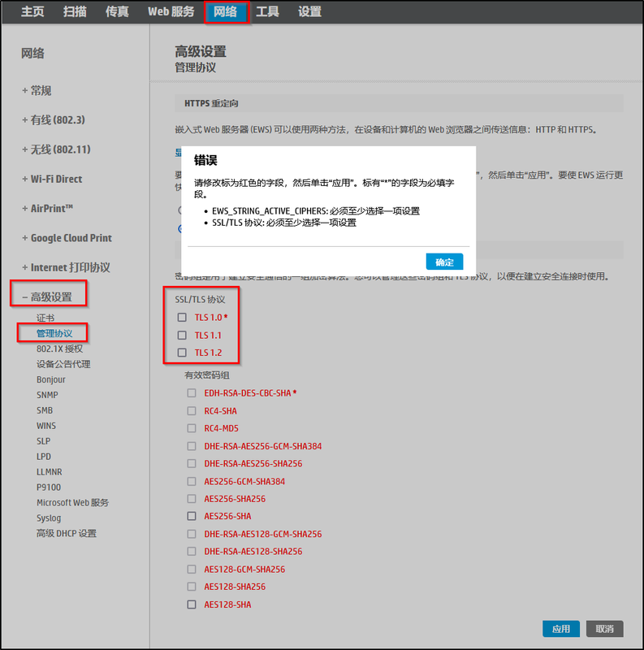The width and height of the screenshot is (644, 650).
Task: Enable the TLS 1.1 checkbox
Action: 182,335
